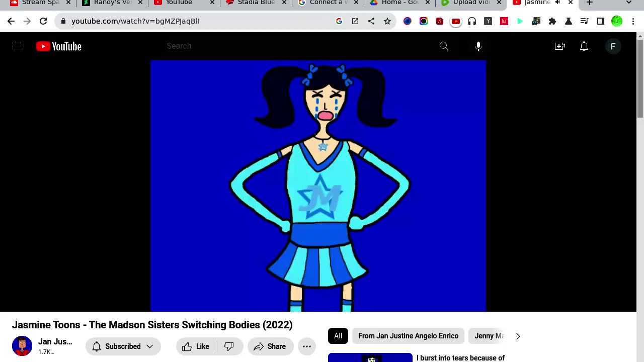Open the headphones extension
644x362 pixels.
tap(472, 21)
